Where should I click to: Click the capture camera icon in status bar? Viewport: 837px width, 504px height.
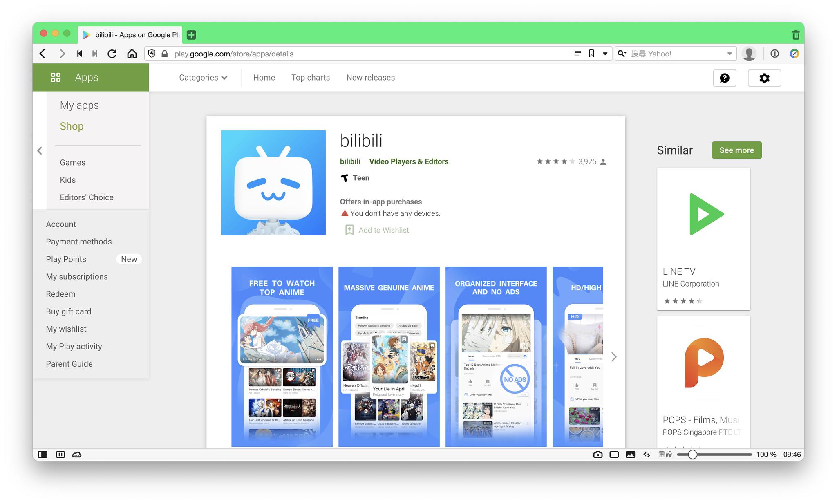click(x=598, y=455)
